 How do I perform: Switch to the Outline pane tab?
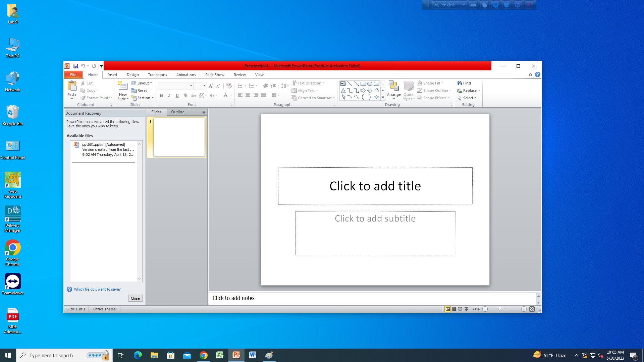[177, 112]
